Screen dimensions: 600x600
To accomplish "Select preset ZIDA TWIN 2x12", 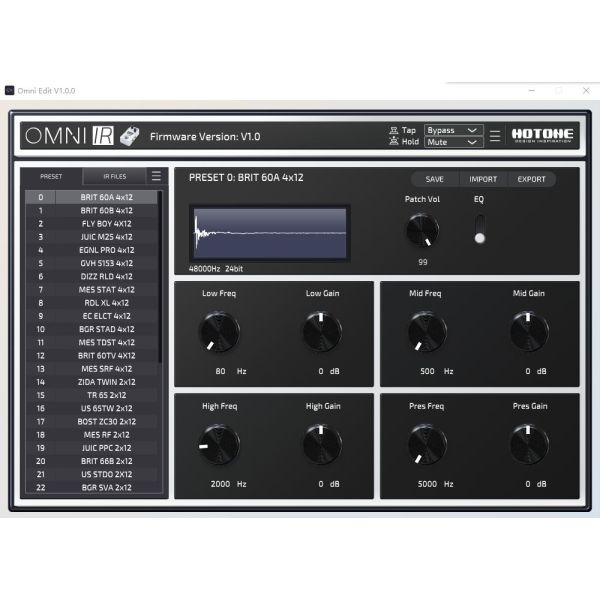I will tap(92, 382).
